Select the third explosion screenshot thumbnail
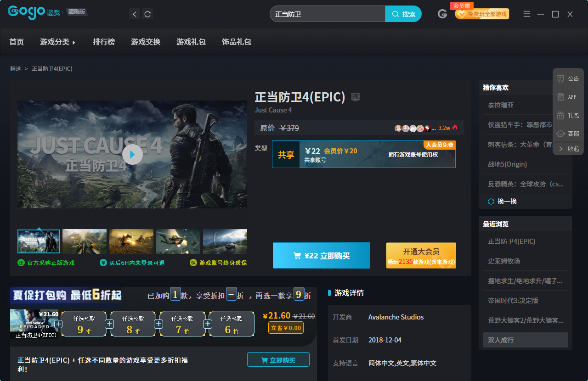This screenshot has width=588, height=381. [131, 241]
